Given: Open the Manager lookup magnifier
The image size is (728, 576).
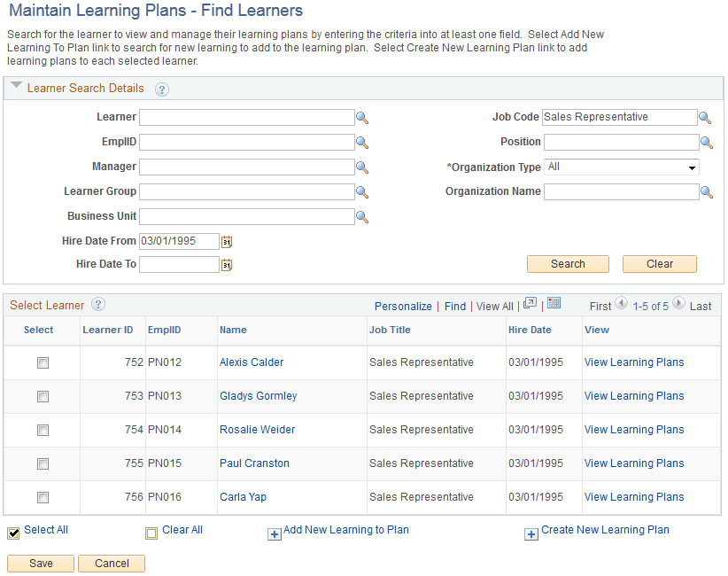Looking at the screenshot, I should (x=362, y=167).
